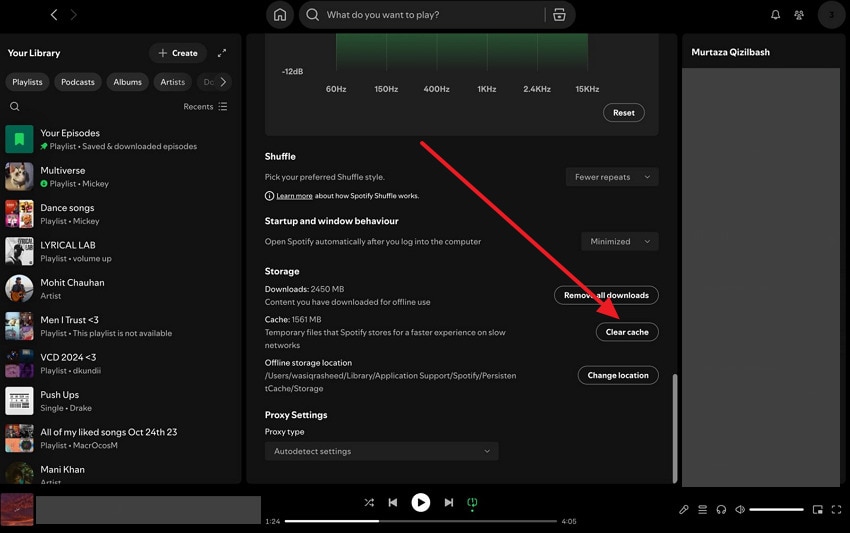This screenshot has width=850, height=533.
Task: Click Remove all downloads
Action: pyautogui.click(x=606, y=295)
